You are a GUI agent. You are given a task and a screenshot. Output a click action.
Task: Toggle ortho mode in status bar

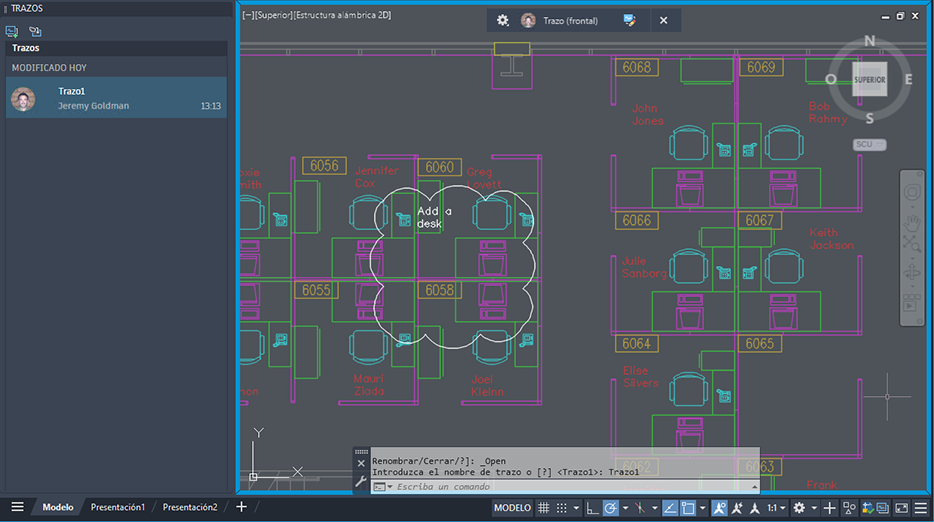[592, 508]
